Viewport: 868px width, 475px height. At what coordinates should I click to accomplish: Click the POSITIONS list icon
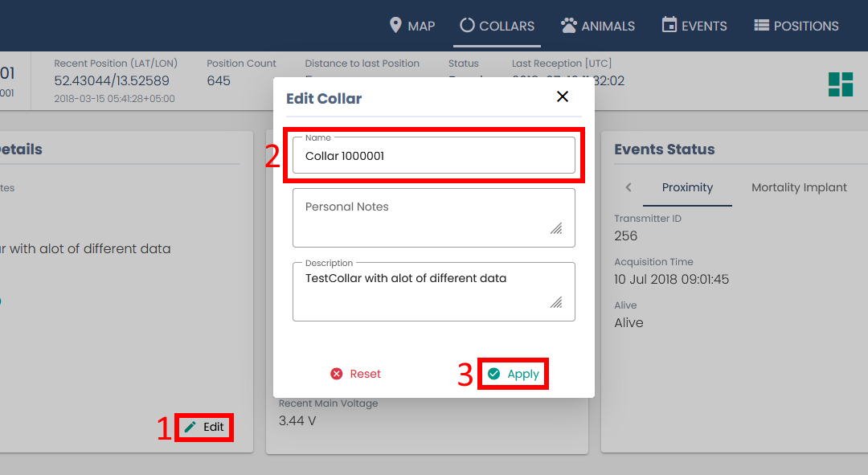coord(761,26)
